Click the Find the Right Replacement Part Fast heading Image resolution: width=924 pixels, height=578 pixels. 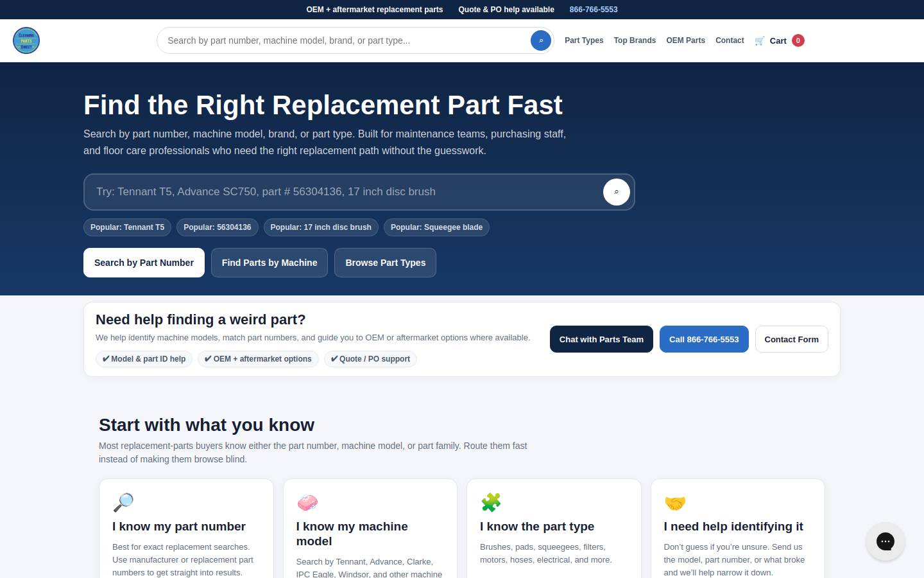323,105
